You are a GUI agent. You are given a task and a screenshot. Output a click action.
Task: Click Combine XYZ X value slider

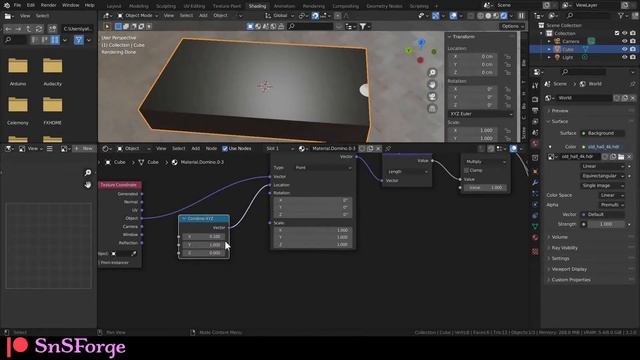point(203,237)
